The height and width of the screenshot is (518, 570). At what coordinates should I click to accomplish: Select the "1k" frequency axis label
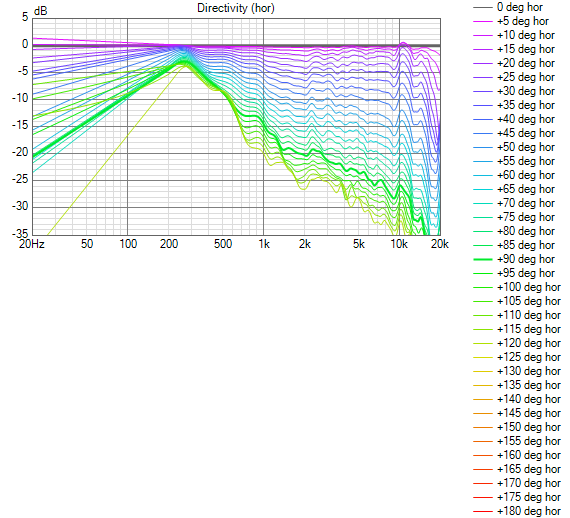coord(264,244)
